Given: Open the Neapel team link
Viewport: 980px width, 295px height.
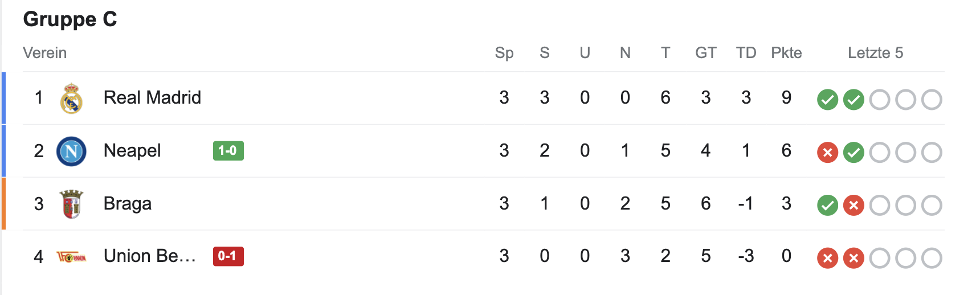Looking at the screenshot, I should (x=132, y=150).
